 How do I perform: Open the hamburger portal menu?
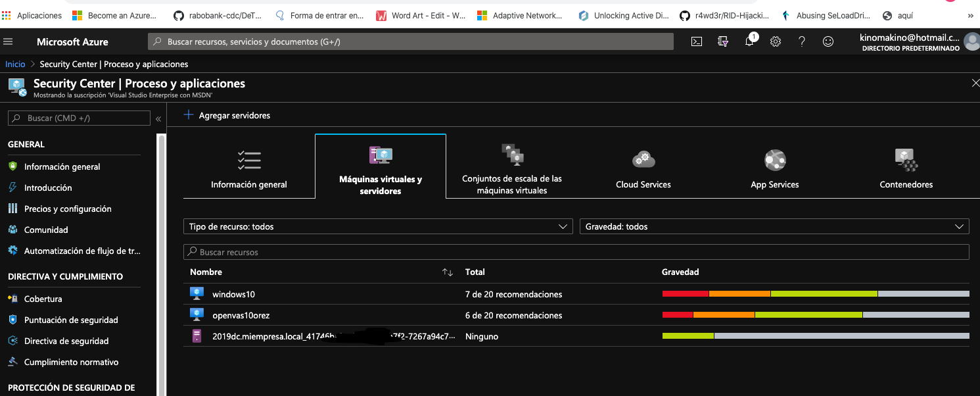(x=9, y=41)
